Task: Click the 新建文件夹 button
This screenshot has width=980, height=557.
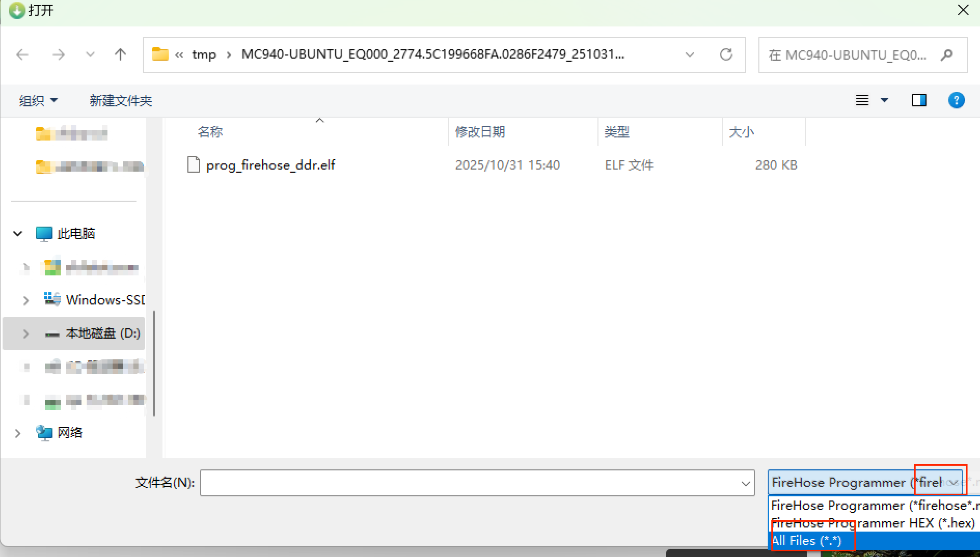Action: coord(121,100)
